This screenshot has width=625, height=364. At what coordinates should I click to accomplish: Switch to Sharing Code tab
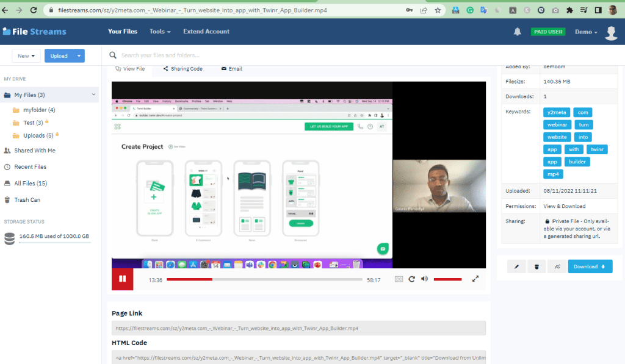pyautogui.click(x=182, y=69)
